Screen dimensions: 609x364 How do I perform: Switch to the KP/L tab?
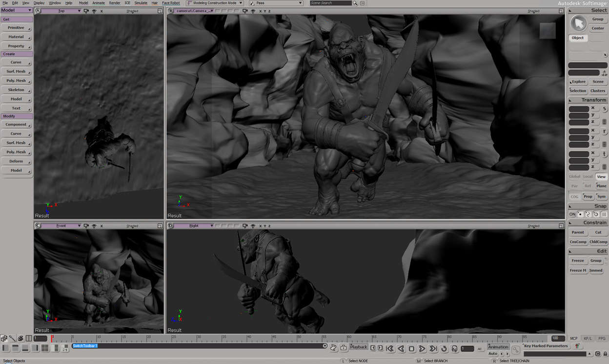pyautogui.click(x=588, y=338)
